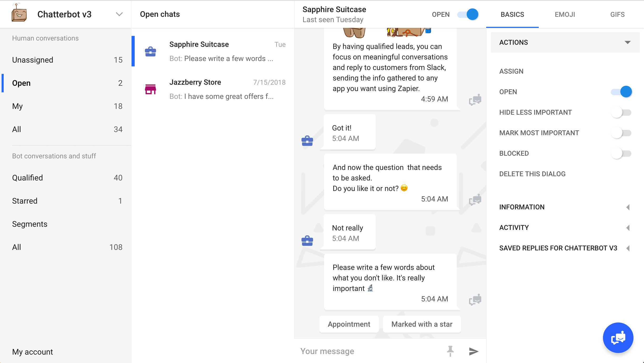Expand the INFORMATION panel

tap(628, 207)
